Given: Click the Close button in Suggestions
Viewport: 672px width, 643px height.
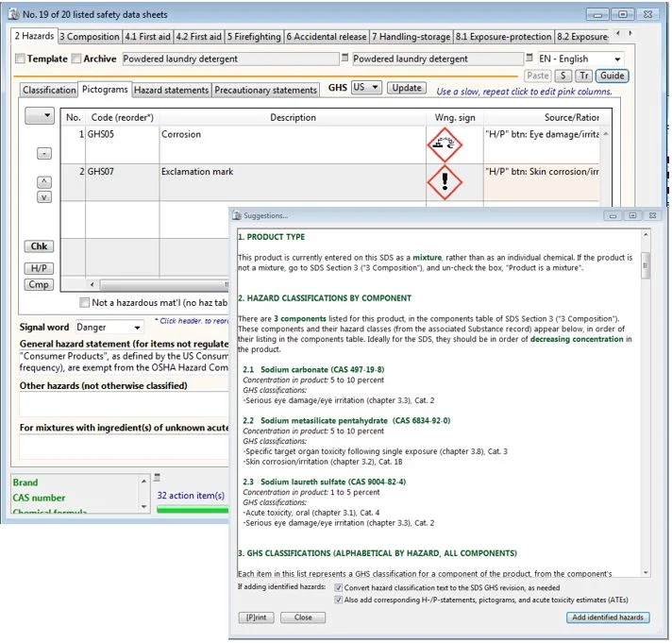Looking at the screenshot, I should (x=303, y=618).
